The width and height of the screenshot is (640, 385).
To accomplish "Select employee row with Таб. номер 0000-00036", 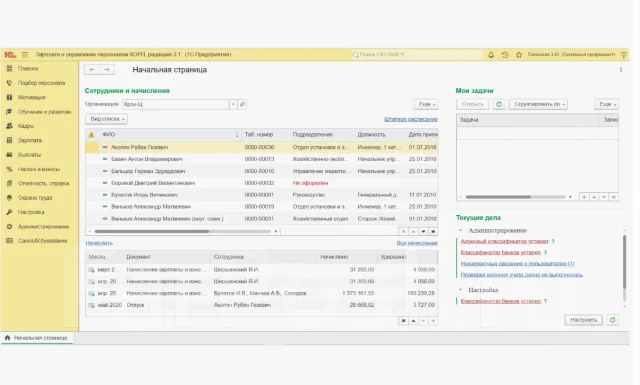I will coord(262,147).
